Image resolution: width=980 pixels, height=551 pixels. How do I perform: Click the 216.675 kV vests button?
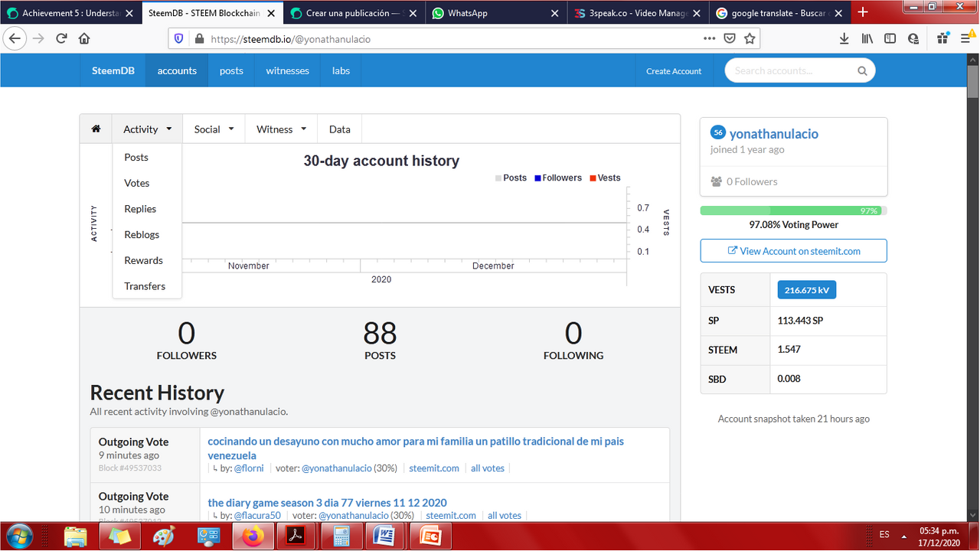807,289
